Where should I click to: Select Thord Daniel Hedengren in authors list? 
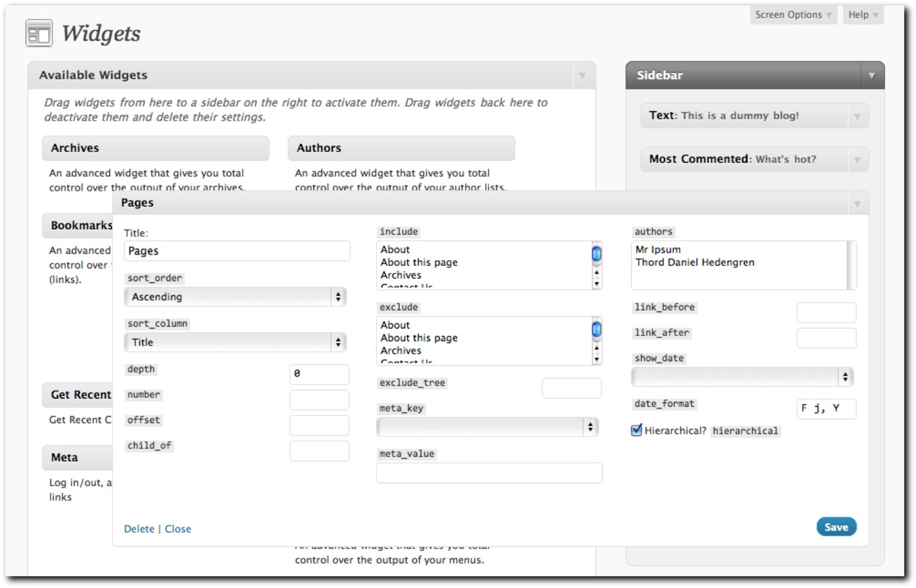pyautogui.click(x=695, y=262)
